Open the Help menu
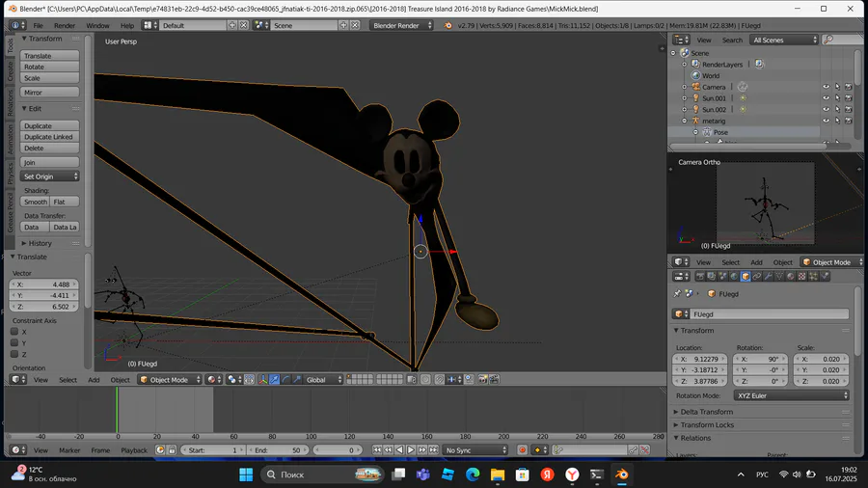 (127, 25)
